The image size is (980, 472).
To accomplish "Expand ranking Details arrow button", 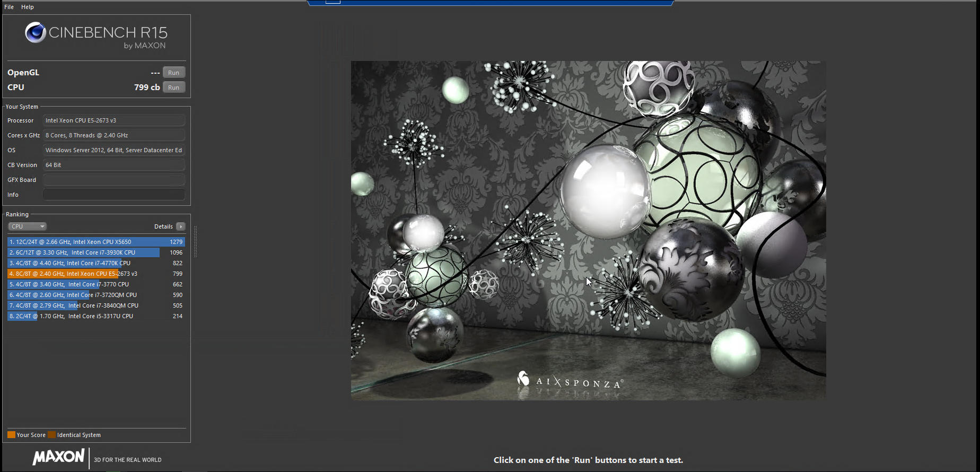I will coord(181,226).
